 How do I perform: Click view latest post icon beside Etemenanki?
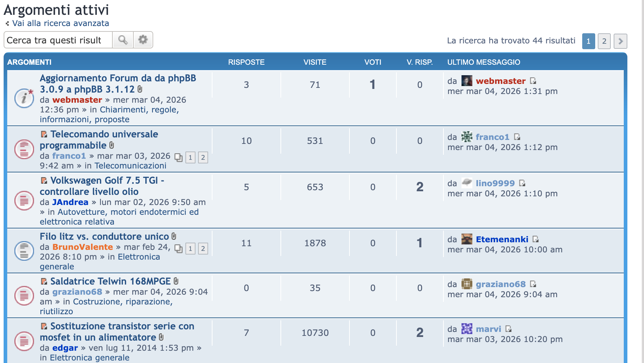tap(536, 239)
